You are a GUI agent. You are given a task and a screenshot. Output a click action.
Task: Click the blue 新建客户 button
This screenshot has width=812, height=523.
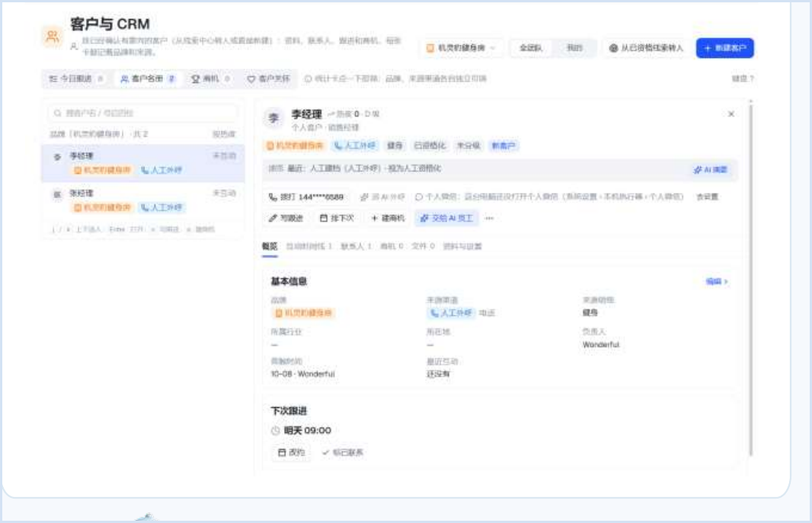point(724,48)
